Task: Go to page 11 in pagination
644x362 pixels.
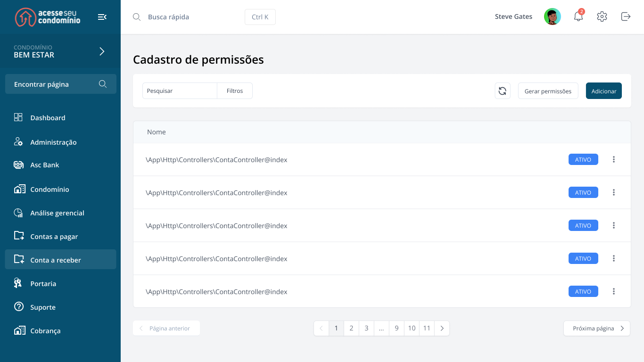Action: (427, 328)
